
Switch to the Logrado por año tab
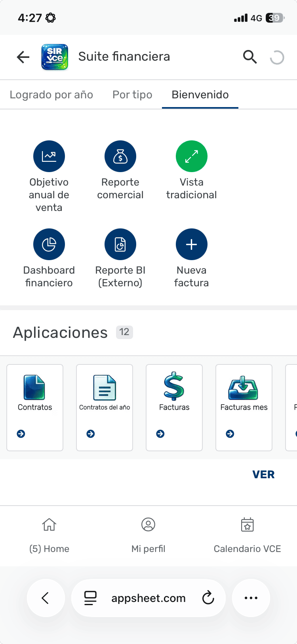coord(51,95)
